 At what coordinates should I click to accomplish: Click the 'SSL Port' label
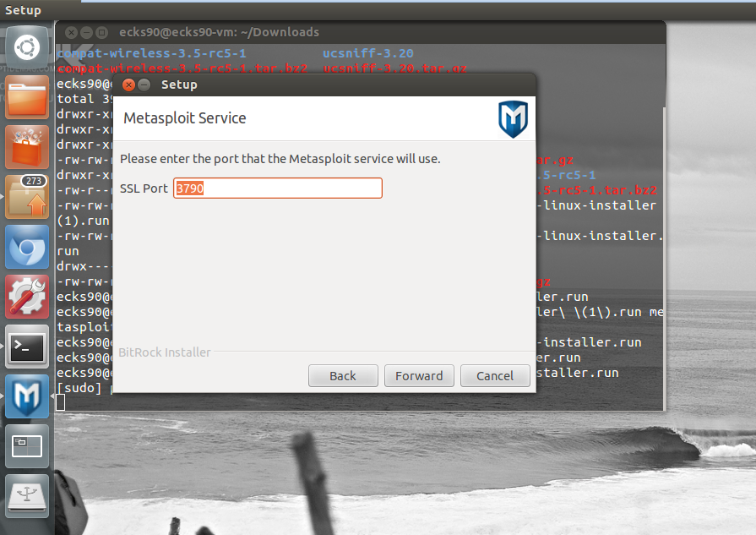pos(144,188)
